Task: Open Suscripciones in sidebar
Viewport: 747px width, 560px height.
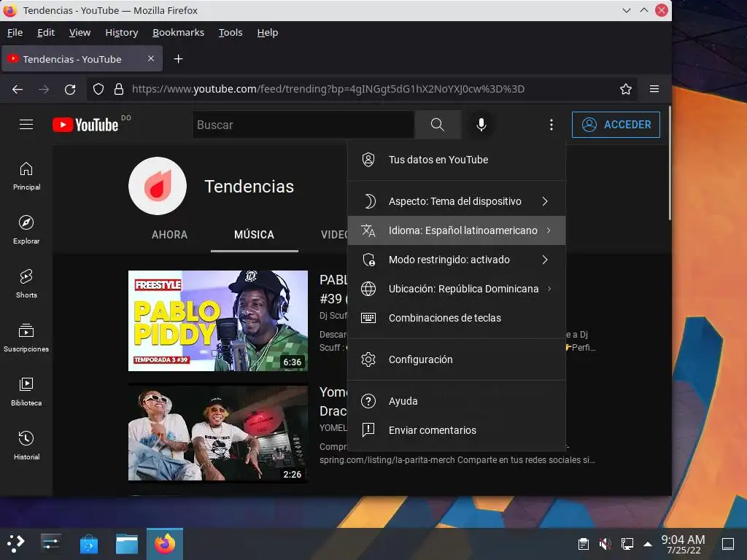Action: click(26, 338)
